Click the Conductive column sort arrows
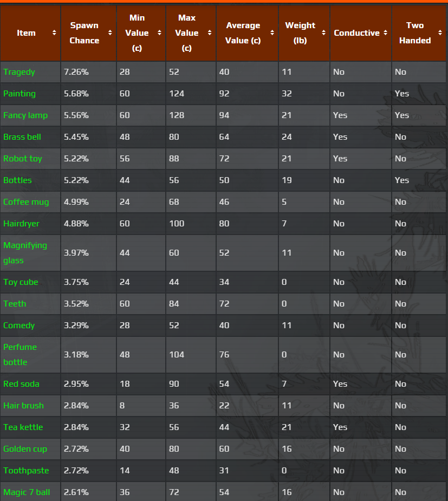 385,33
